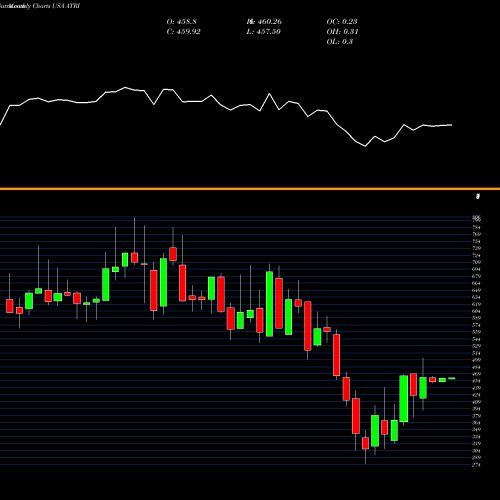
Task: Click the 'OC: 0.23' statistic
Action: click(342, 22)
